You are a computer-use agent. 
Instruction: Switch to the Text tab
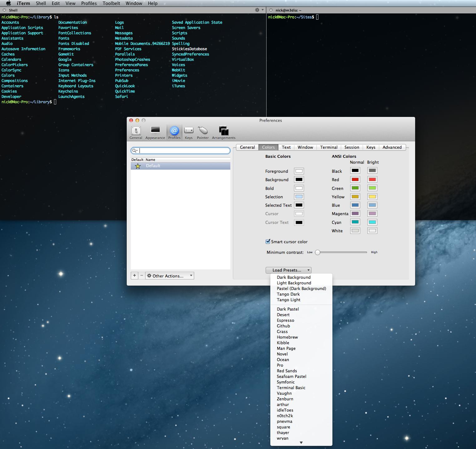click(x=286, y=147)
